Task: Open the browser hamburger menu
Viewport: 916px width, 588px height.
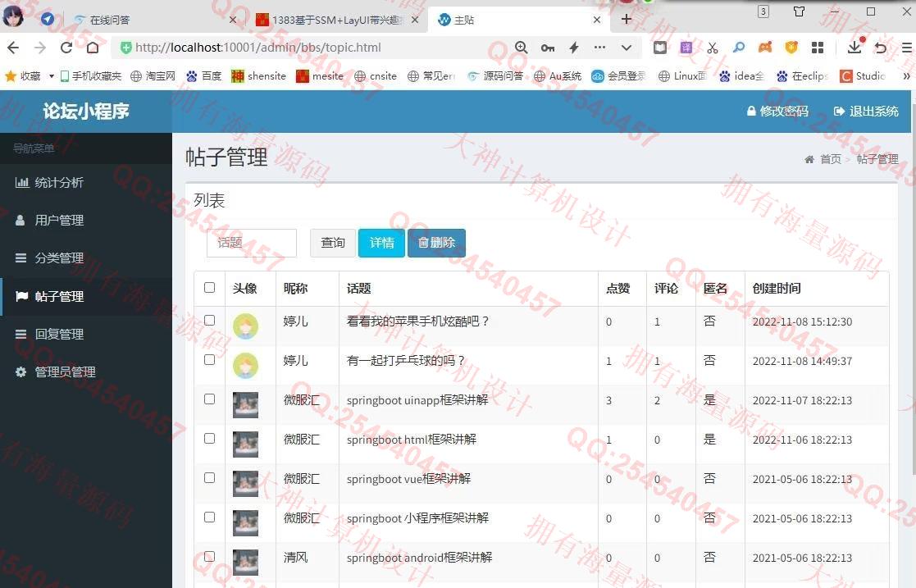Action: pyautogui.click(x=907, y=48)
